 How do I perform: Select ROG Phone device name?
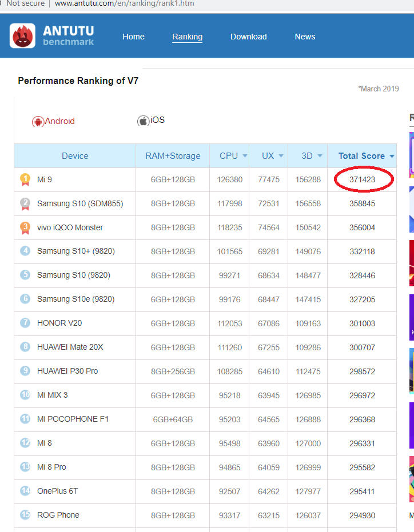click(58, 515)
